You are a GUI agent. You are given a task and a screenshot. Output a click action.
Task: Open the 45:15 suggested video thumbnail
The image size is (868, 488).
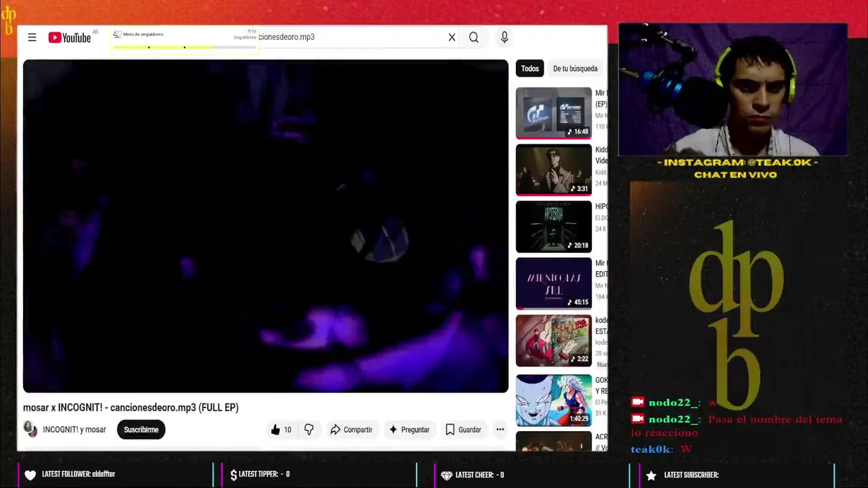[553, 283]
